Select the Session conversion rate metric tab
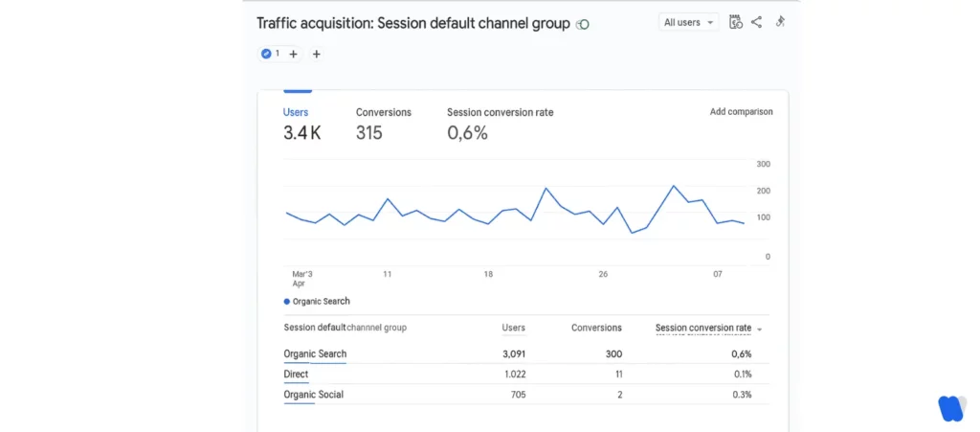This screenshot has height=432, width=980. [x=500, y=124]
